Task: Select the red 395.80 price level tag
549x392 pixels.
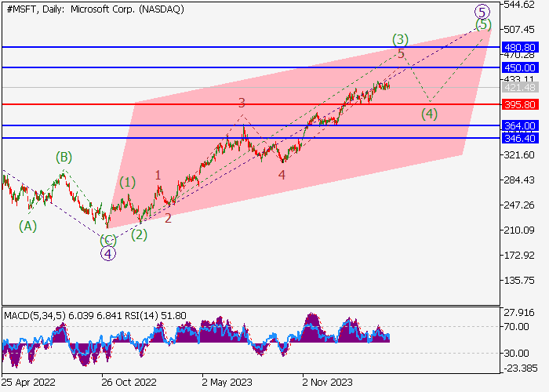Action: 519,104
